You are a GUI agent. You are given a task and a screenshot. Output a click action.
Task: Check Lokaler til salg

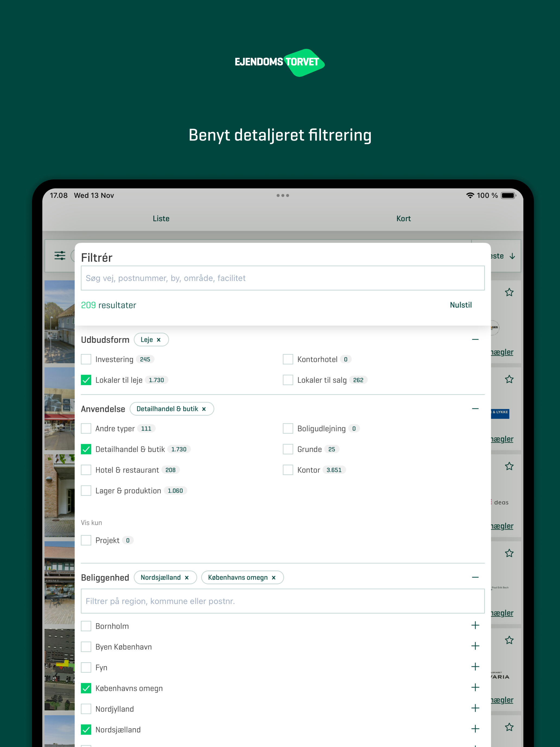point(288,380)
